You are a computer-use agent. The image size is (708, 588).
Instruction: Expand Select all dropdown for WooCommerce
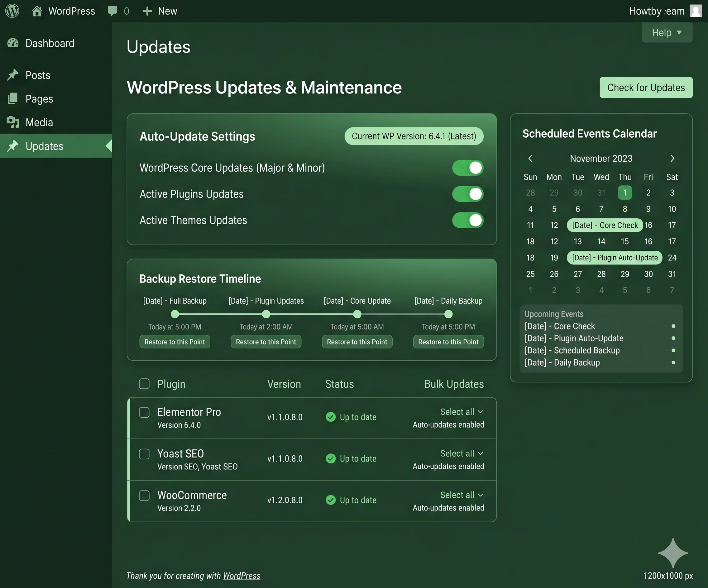462,495
